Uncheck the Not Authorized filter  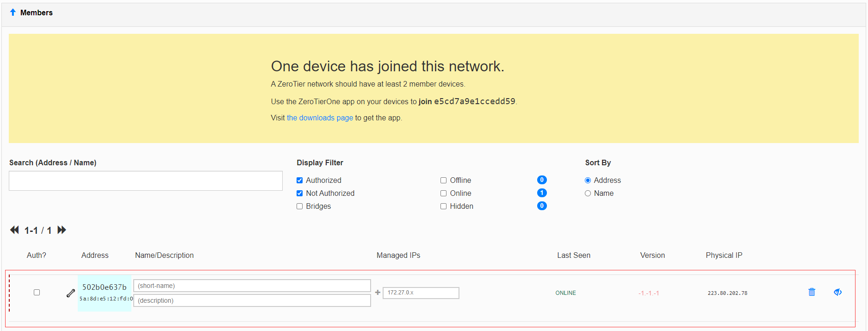(x=300, y=194)
